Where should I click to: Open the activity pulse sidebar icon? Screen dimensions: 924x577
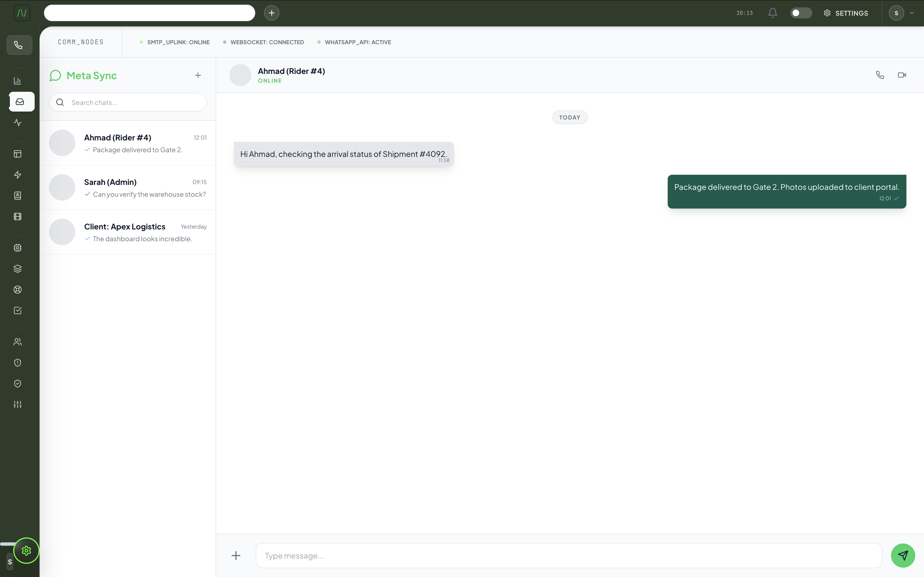pos(18,123)
